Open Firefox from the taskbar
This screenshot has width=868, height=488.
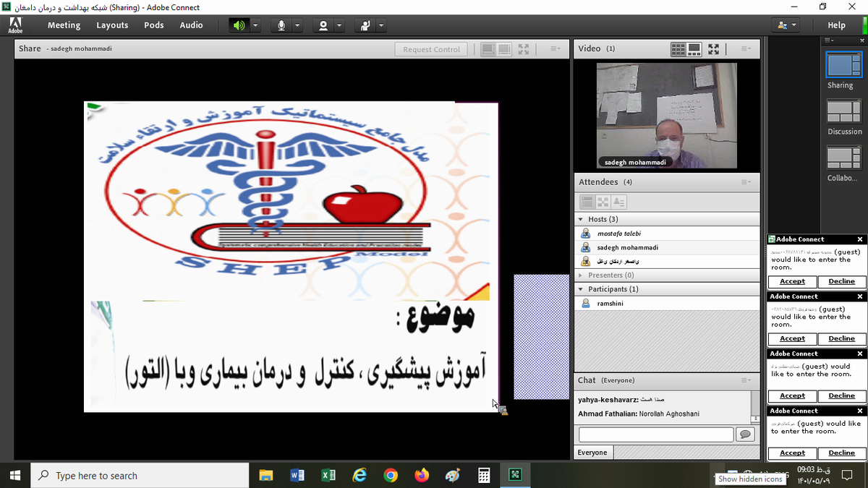(x=422, y=475)
